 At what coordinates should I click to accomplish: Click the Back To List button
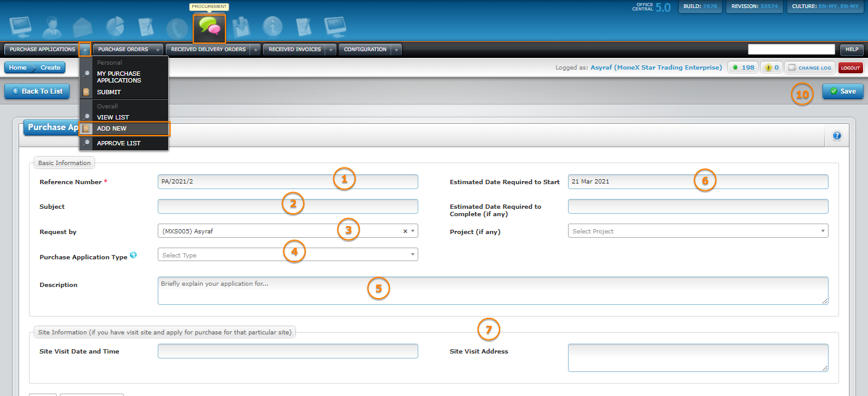click(x=37, y=91)
